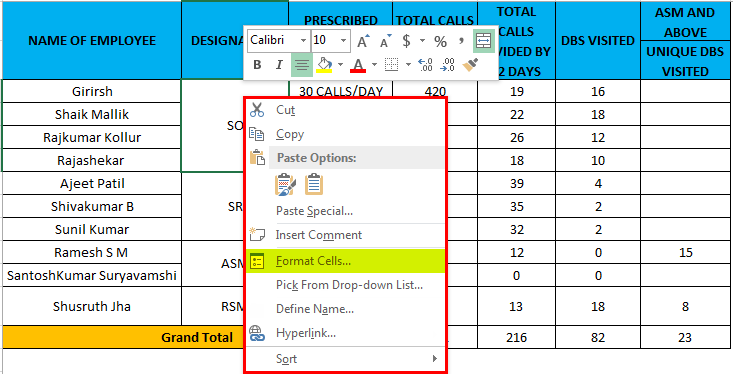This screenshot has height=374, width=733.
Task: Click paste icon with paintbrush
Action: [x=285, y=184]
